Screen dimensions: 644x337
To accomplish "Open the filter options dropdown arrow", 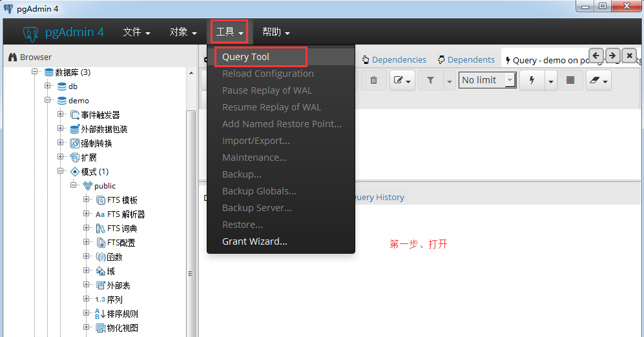I will tap(449, 81).
